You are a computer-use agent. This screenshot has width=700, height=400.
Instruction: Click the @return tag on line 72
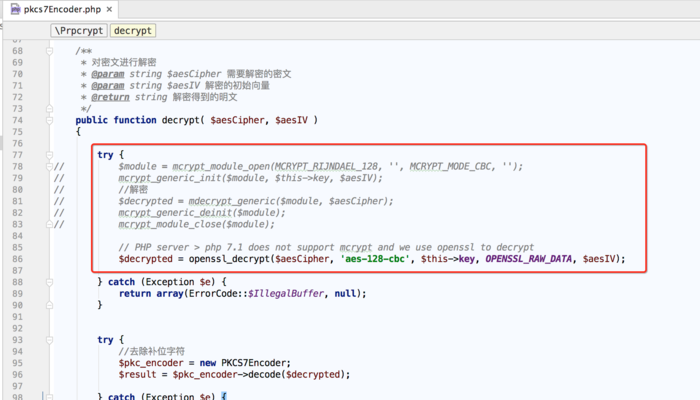[x=110, y=97]
